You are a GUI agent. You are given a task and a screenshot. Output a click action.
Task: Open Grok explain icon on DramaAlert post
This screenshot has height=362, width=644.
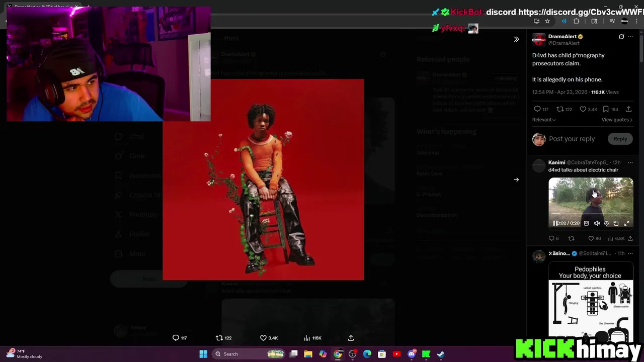(x=621, y=37)
